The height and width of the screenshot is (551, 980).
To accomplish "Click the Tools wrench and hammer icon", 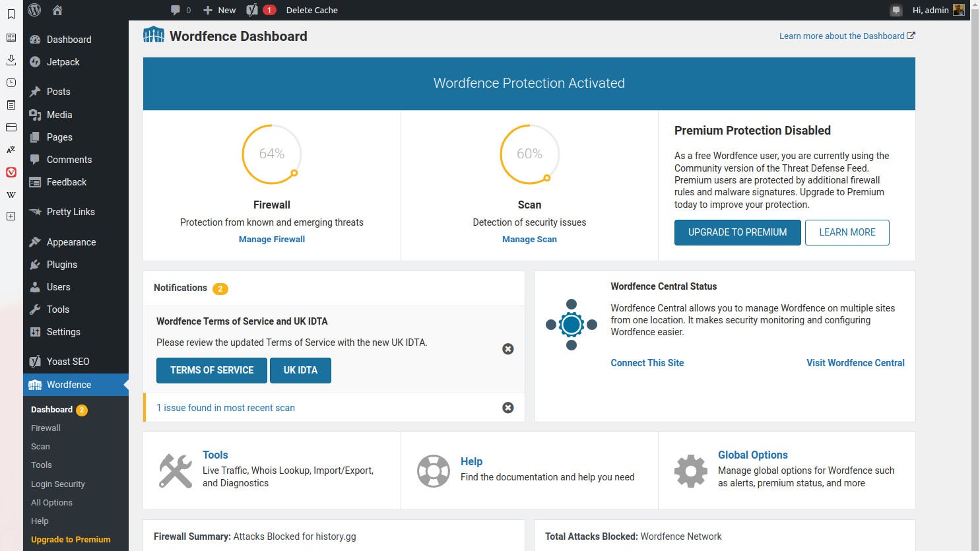I will pyautogui.click(x=176, y=471).
